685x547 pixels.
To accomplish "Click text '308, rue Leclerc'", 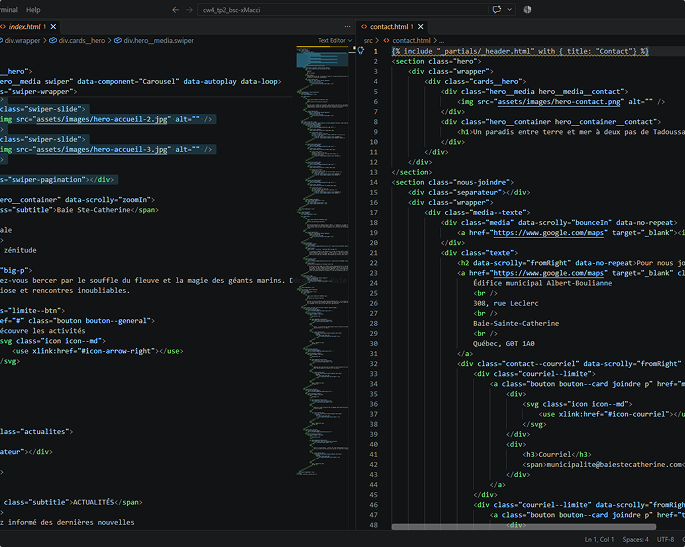I will [505, 303].
